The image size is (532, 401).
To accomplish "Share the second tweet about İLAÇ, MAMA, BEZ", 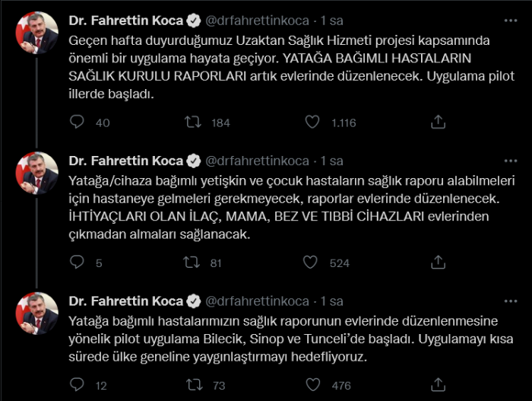I will coord(438,262).
